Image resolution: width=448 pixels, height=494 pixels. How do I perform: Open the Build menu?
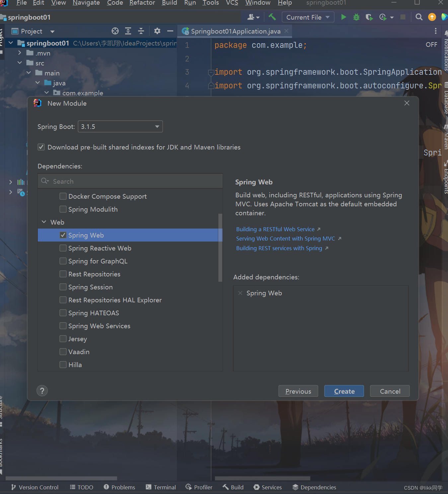pos(169,3)
